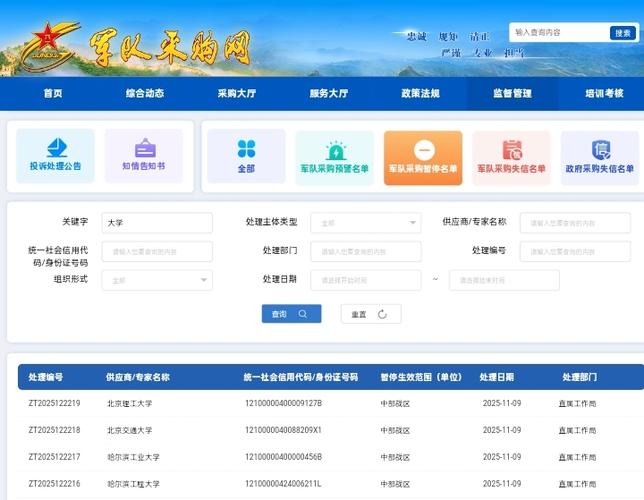Screen dimensions: 644x500
Task: Click date 2025-11-09 in 北京交通大学 row
Action: point(502,430)
